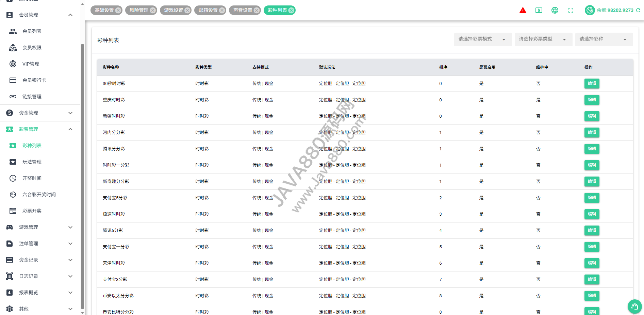Viewport: 644px width, 315px height.
Task: Click the 排序 column header
Action: click(443, 67)
